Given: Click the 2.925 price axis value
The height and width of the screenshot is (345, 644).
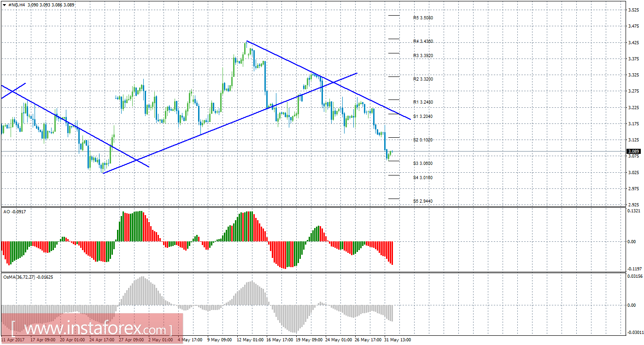Looking at the screenshot, I should tap(633, 205).
